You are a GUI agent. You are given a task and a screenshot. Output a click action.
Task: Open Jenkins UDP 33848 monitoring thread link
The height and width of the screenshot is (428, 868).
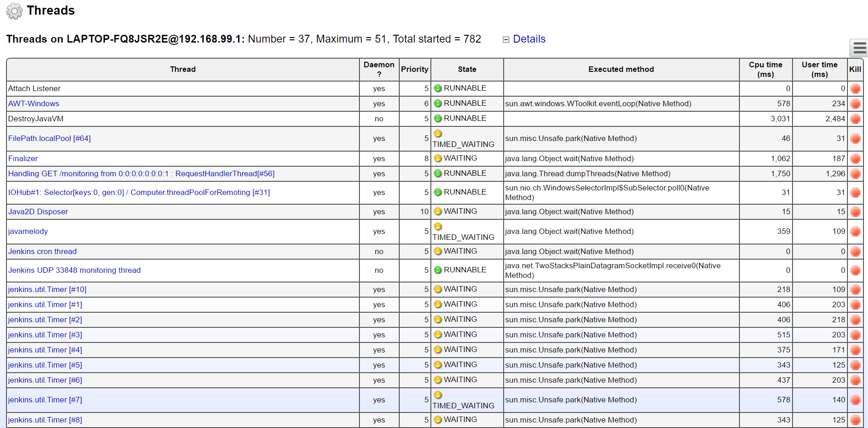point(74,271)
